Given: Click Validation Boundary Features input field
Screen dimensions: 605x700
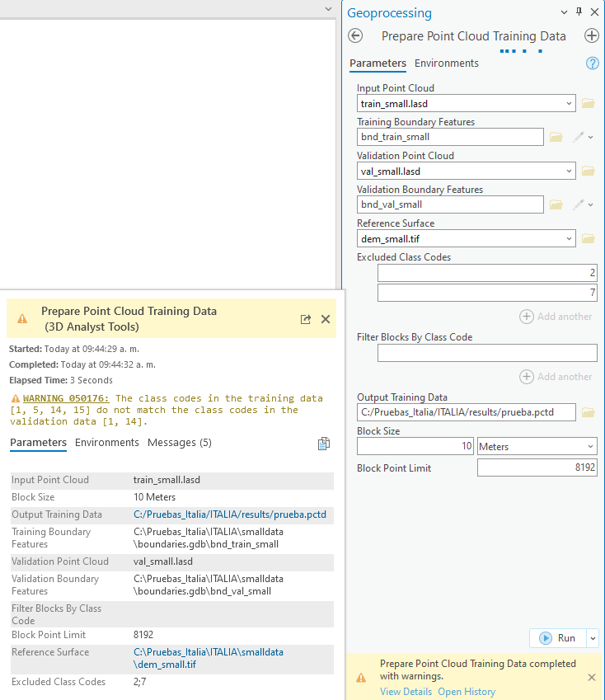Looking at the screenshot, I should click(x=450, y=204).
